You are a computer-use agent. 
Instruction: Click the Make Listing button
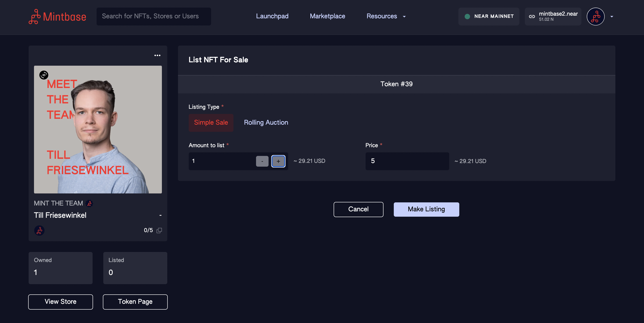click(426, 209)
